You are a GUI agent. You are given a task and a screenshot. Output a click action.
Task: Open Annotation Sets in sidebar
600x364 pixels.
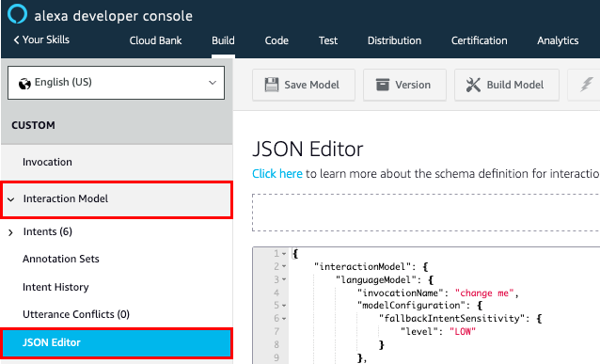click(x=61, y=259)
